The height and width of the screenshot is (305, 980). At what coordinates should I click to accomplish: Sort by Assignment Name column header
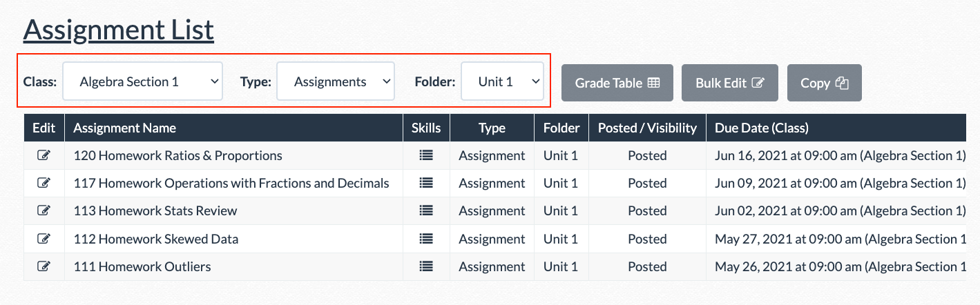(125, 128)
